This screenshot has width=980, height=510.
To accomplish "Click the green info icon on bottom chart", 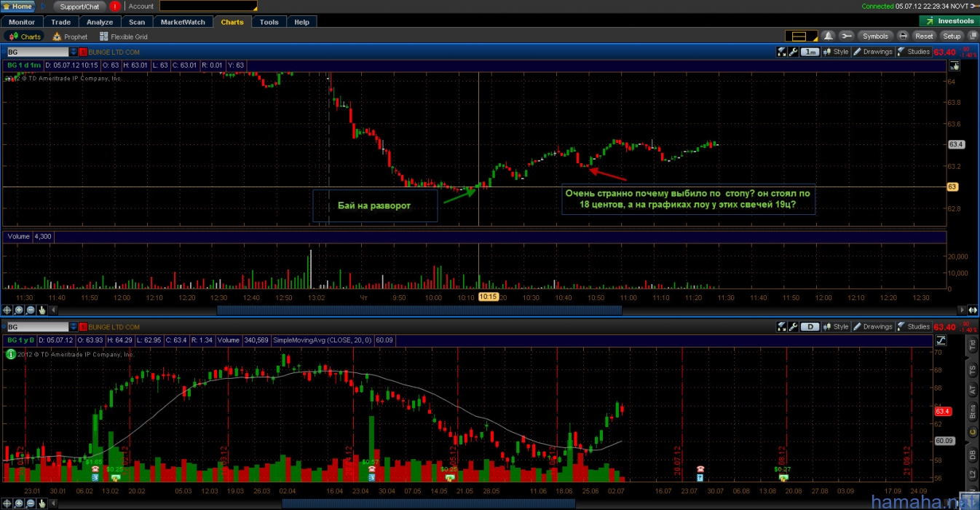I will (x=10, y=354).
